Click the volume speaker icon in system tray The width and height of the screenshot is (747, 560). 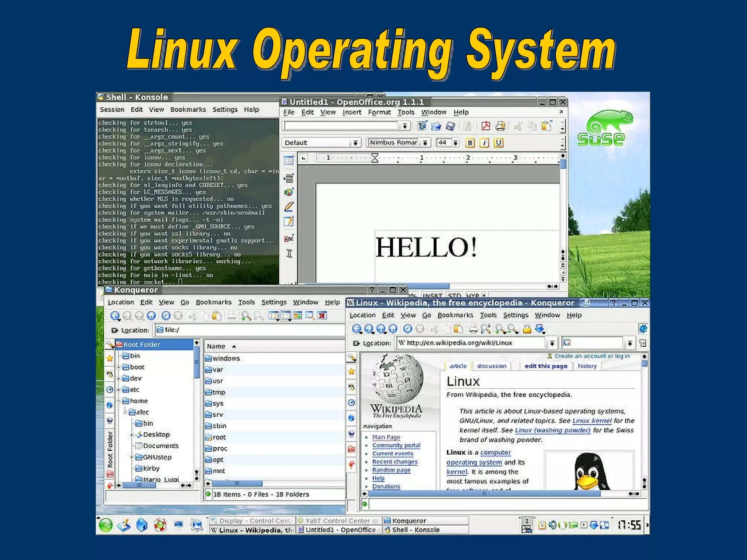pyautogui.click(x=552, y=525)
